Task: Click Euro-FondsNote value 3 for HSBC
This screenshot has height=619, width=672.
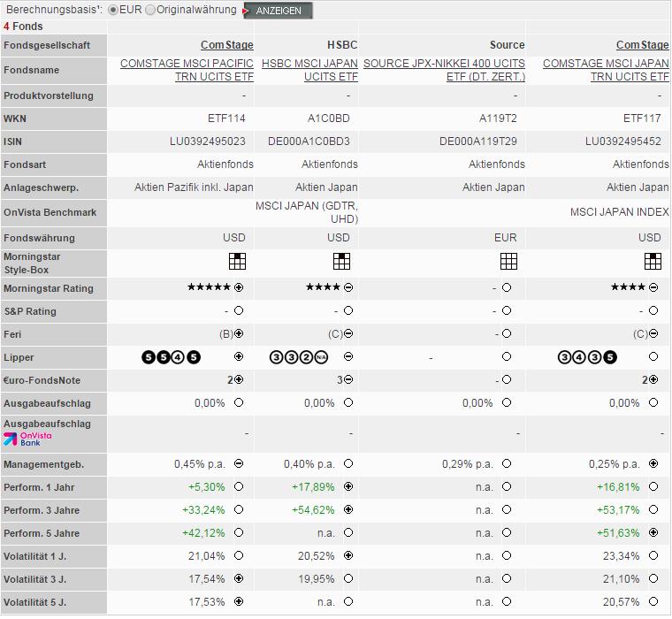Action: (x=340, y=380)
